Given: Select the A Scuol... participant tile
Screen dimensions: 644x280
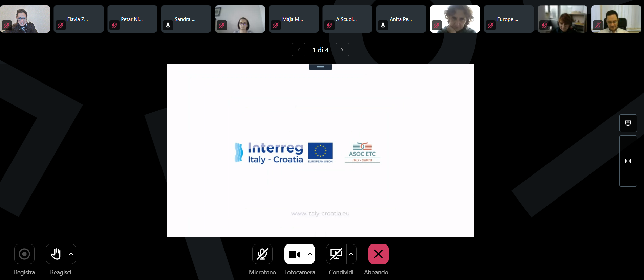Looking at the screenshot, I should [347, 19].
